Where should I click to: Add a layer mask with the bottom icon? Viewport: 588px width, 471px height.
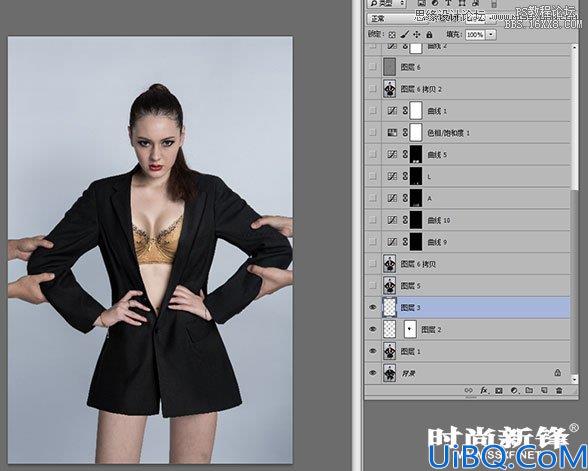[x=499, y=390]
